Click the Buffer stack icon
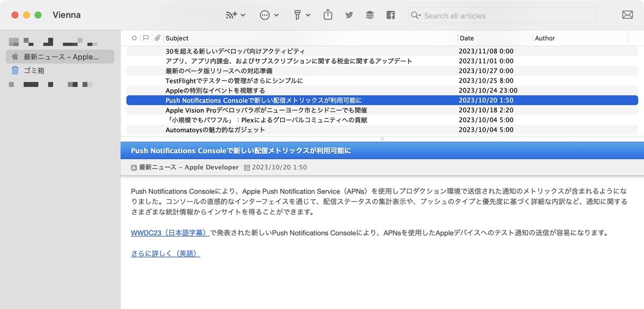 (x=370, y=15)
